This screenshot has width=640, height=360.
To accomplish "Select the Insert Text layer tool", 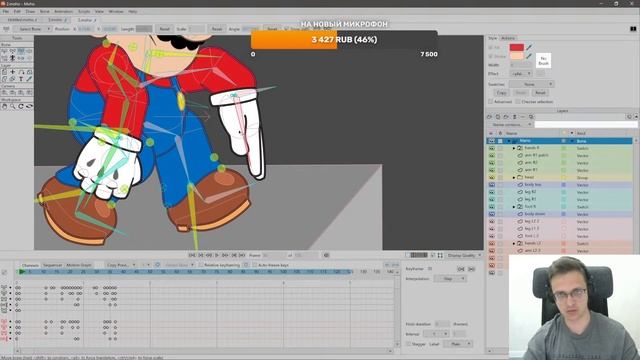I will pyautogui.click(x=21, y=79).
